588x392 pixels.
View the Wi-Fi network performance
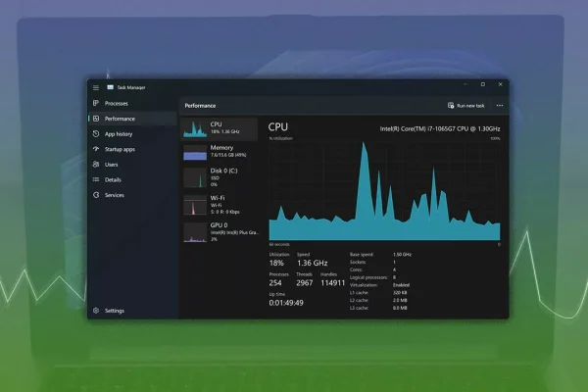(219, 204)
